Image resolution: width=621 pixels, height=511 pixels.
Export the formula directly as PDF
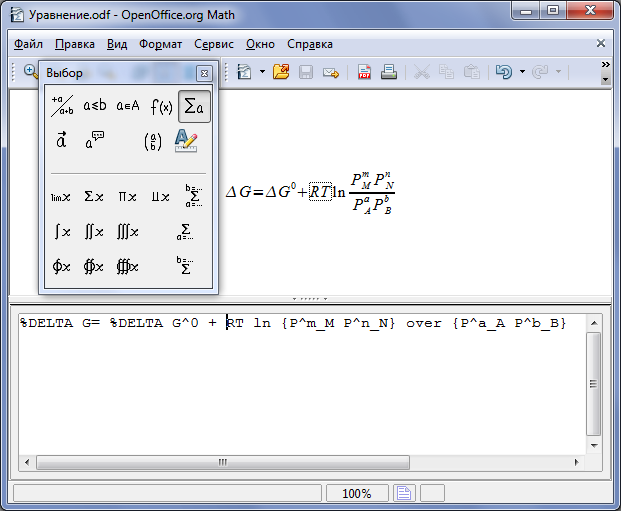pyautogui.click(x=364, y=72)
